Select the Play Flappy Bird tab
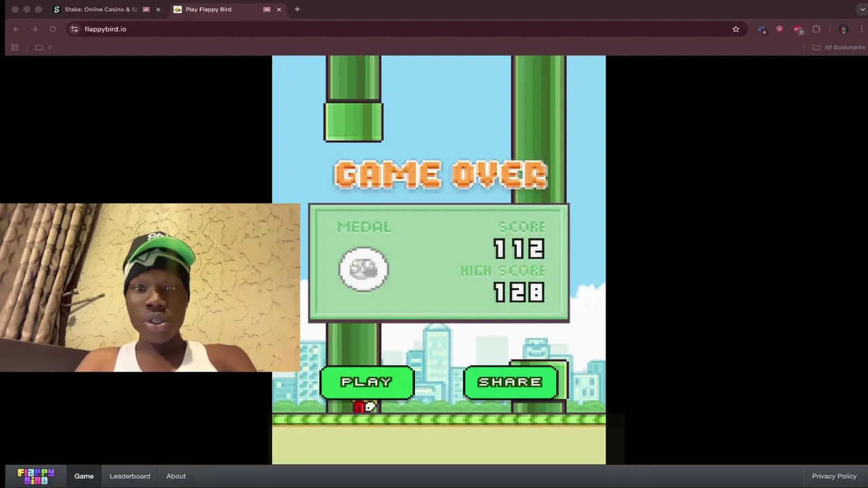This screenshot has height=488, width=868. pyautogui.click(x=208, y=9)
